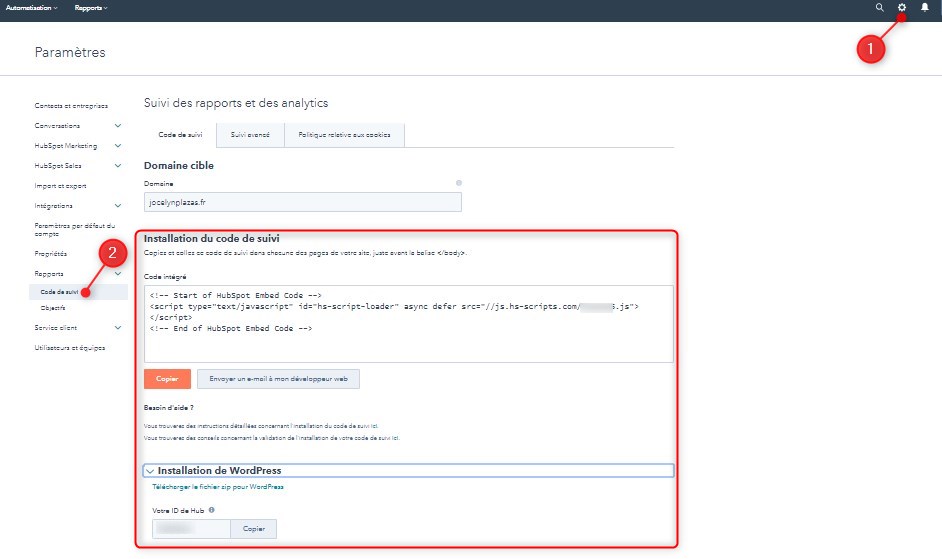942x559 pixels.
Task: Expand HubSpot Marketing chevron in sidebar
Action: (118, 145)
